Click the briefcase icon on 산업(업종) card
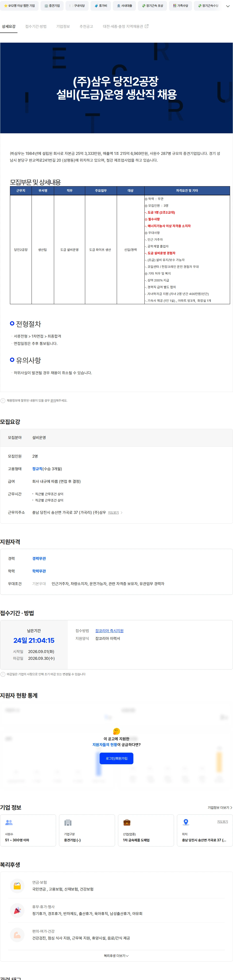233x980 pixels. (x=127, y=822)
